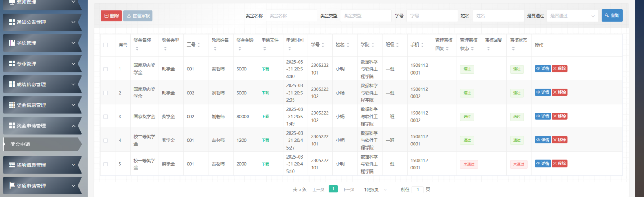Viewport: 644px width, 197px height.
Task: Select the 奖金申请 submenu item
Action: point(42,145)
